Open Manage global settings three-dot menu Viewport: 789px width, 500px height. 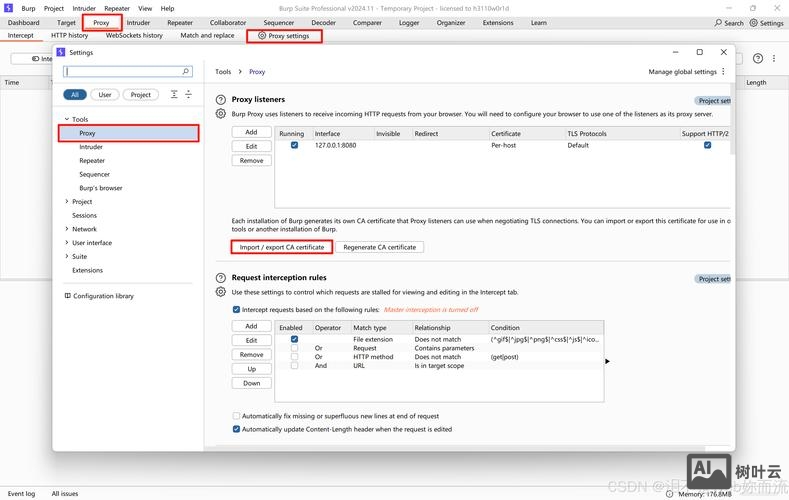pyautogui.click(x=725, y=72)
